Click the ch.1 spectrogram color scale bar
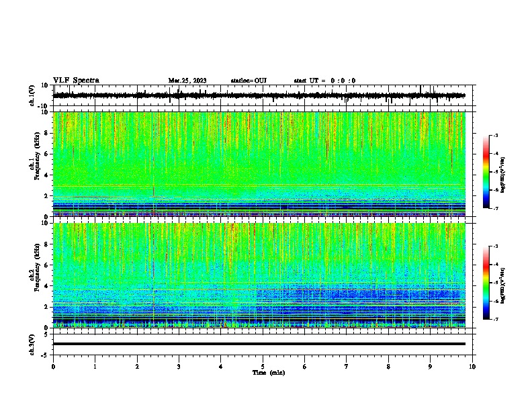532x411 pixels. (486, 172)
